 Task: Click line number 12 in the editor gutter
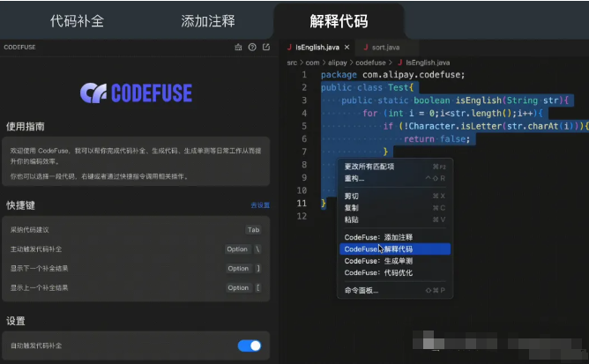pos(302,216)
